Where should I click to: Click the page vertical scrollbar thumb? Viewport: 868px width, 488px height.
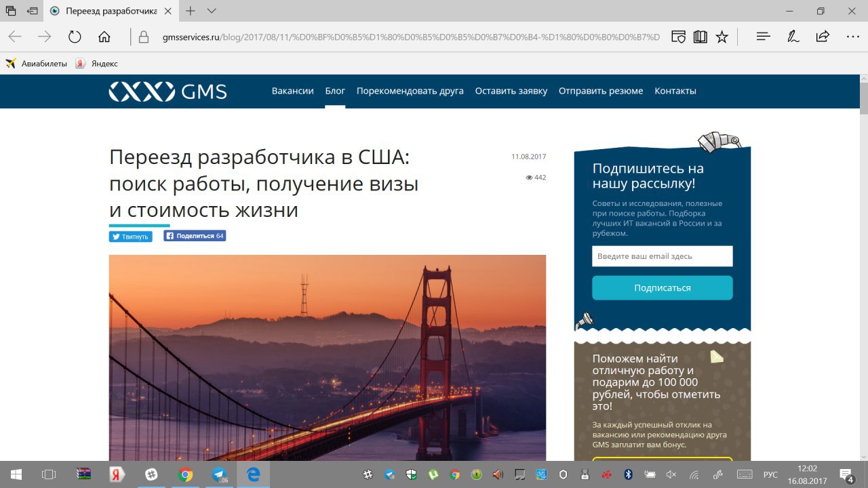[x=864, y=102]
